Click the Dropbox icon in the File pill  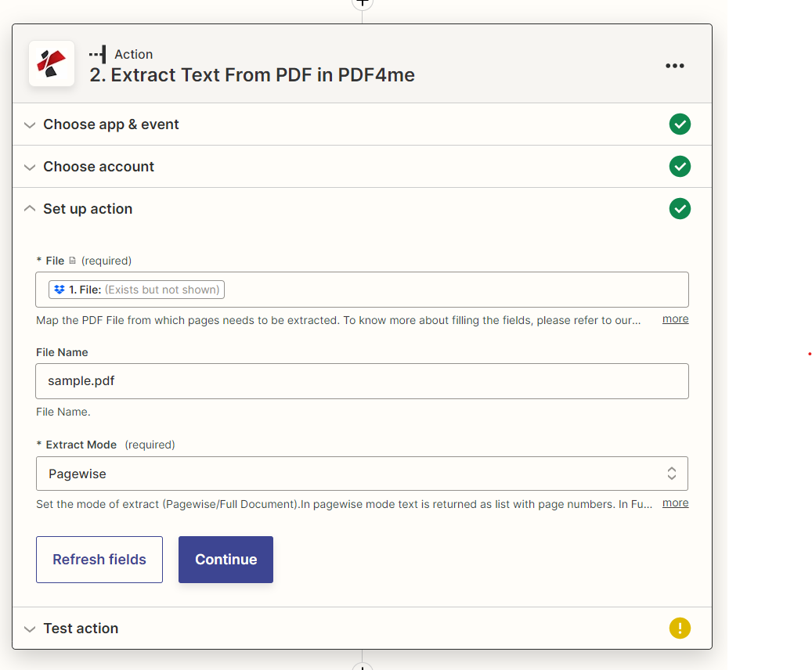point(60,290)
